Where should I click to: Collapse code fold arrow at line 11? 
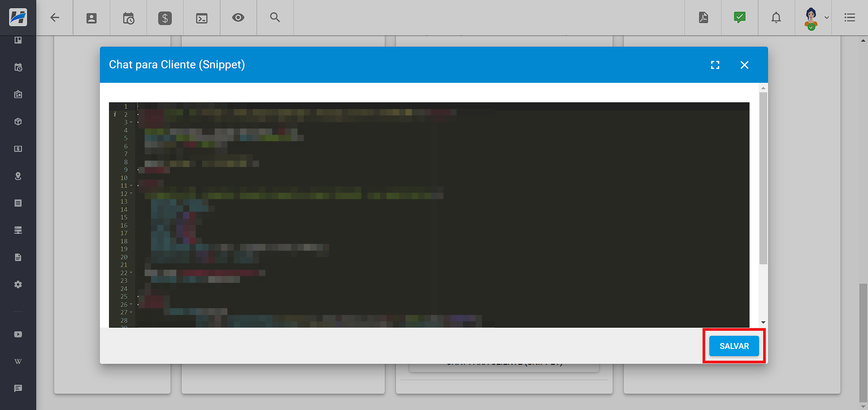pos(132,186)
